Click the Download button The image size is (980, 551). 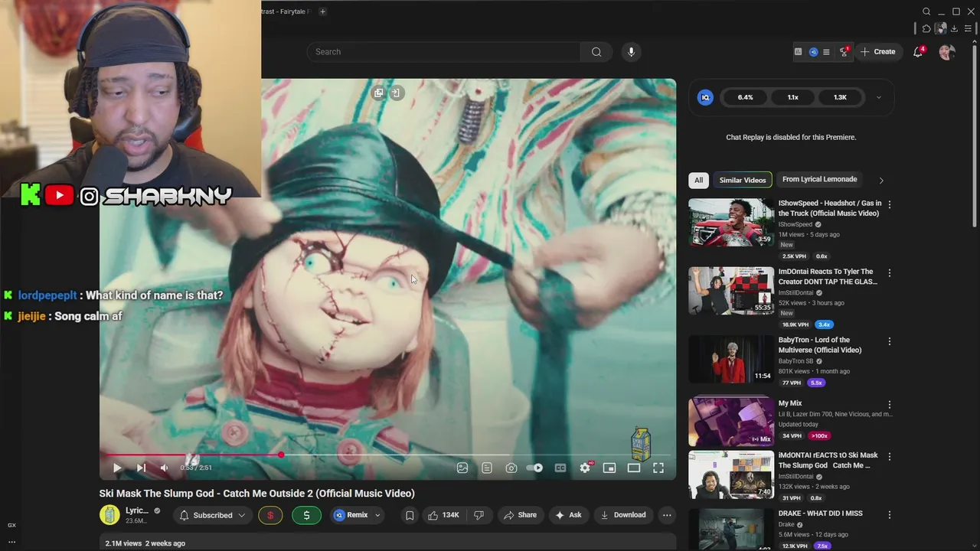click(623, 515)
